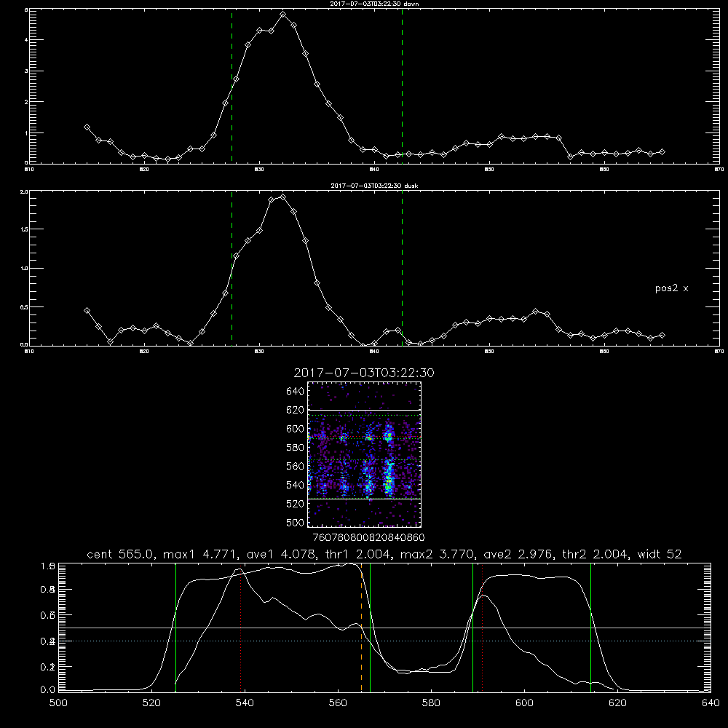The image size is (728, 728).
Task: Click the peak diamond marker in dusk plot
Action: pyautogui.click(x=282, y=197)
